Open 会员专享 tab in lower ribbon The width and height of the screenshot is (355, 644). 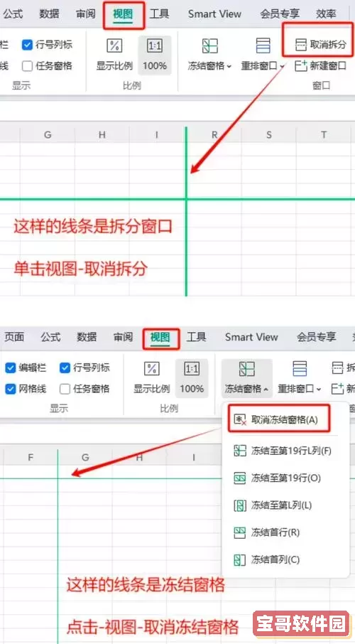[317, 337]
